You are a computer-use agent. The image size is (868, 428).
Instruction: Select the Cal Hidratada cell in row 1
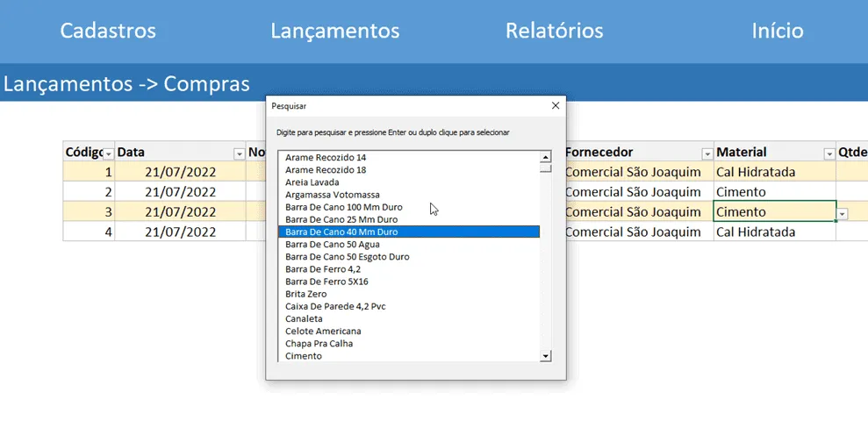click(774, 172)
